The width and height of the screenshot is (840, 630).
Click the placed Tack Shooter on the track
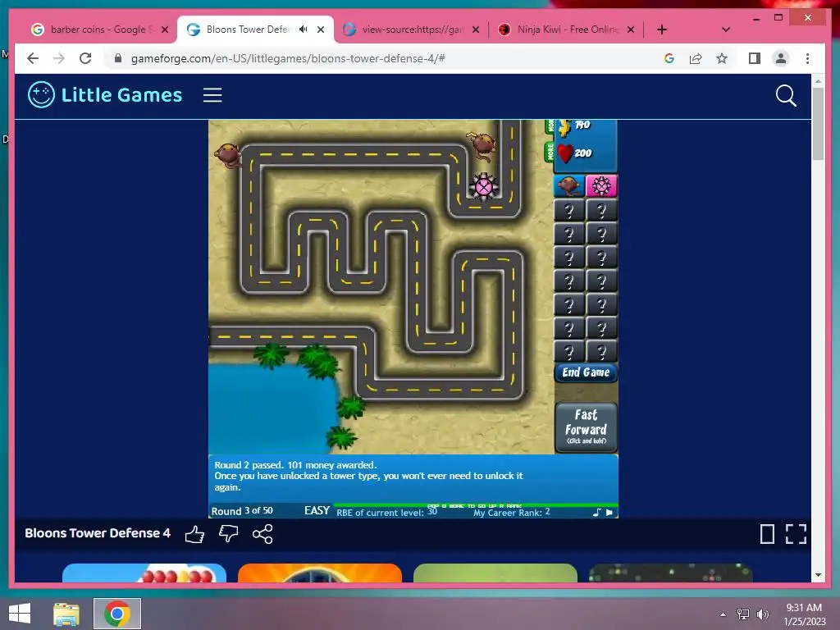coord(484,186)
